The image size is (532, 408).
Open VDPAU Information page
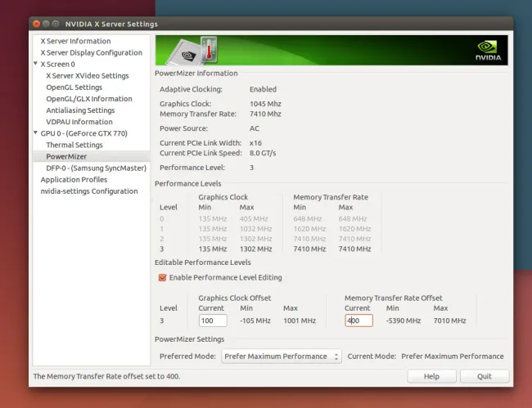pos(79,122)
